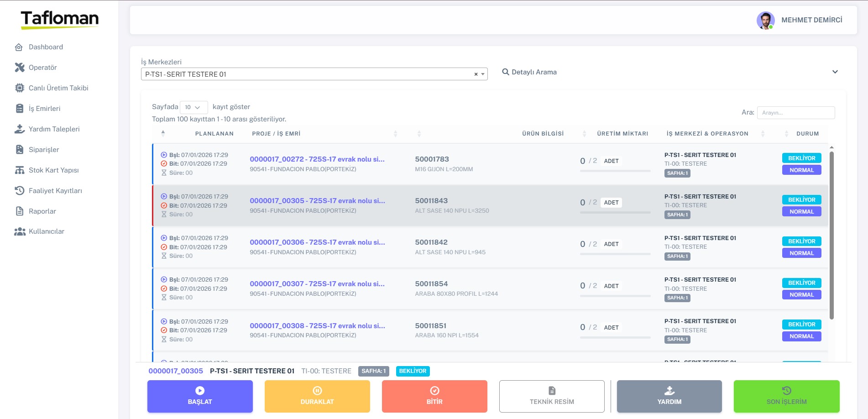
Task: Open the Kullanıcılar menu entry
Action: pyautogui.click(x=46, y=231)
